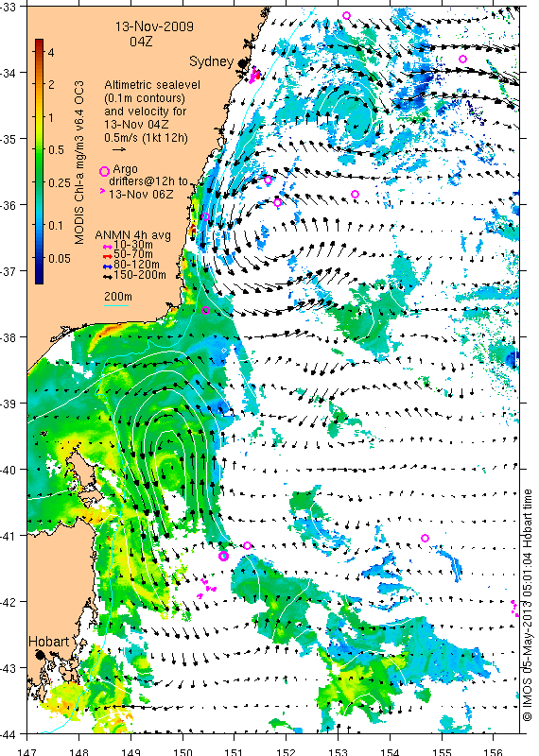Click the Argo circle near 150.4°E, 36.2°S
This screenshot has height=756, width=539.
[x=205, y=217]
